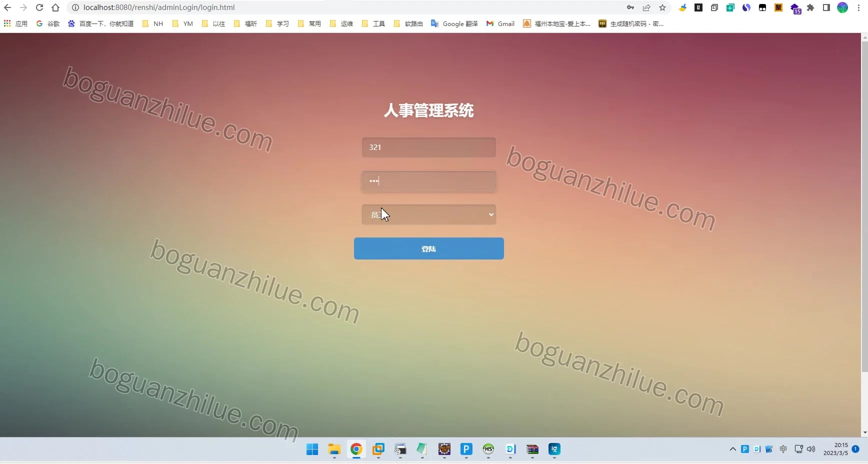Open Chrome three-dot menu
Screen dimensions: 868x464
[858, 7]
